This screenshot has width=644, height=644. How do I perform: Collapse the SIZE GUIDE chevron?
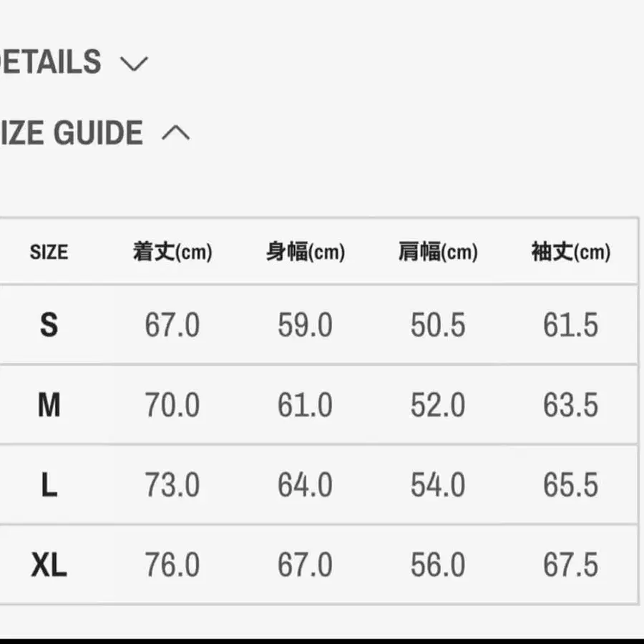(175, 133)
